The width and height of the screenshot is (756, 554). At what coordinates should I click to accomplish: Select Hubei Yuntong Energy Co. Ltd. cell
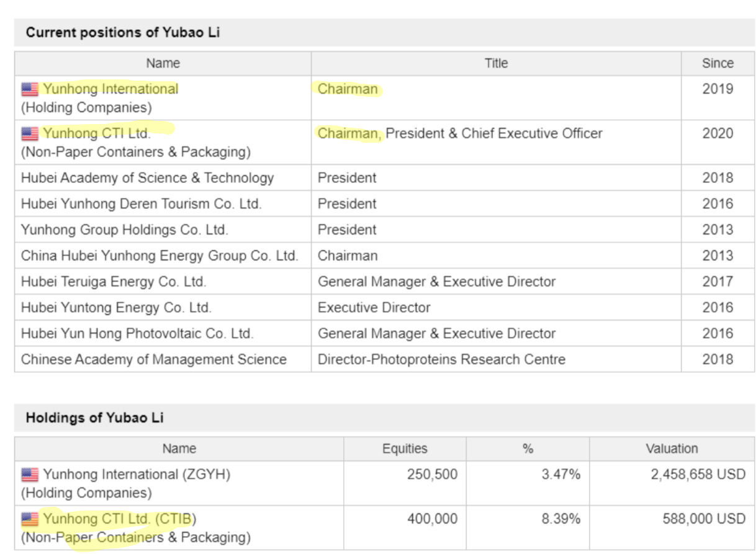pos(163,308)
